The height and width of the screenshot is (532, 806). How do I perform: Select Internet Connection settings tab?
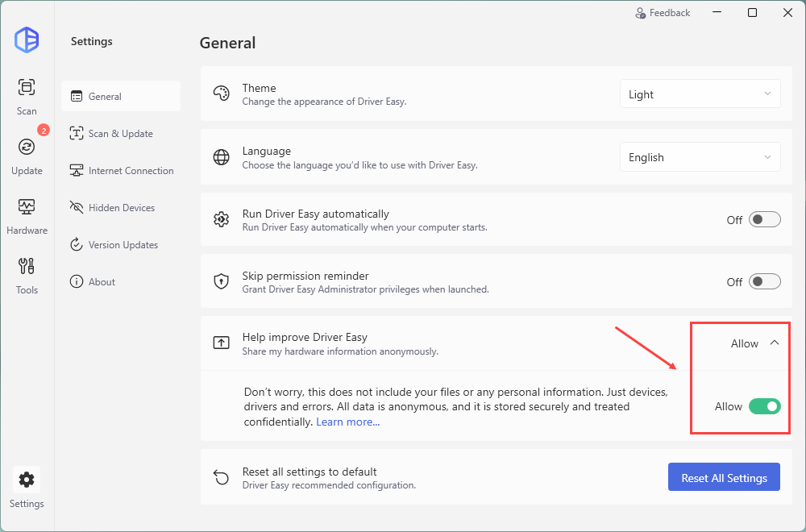[131, 171]
